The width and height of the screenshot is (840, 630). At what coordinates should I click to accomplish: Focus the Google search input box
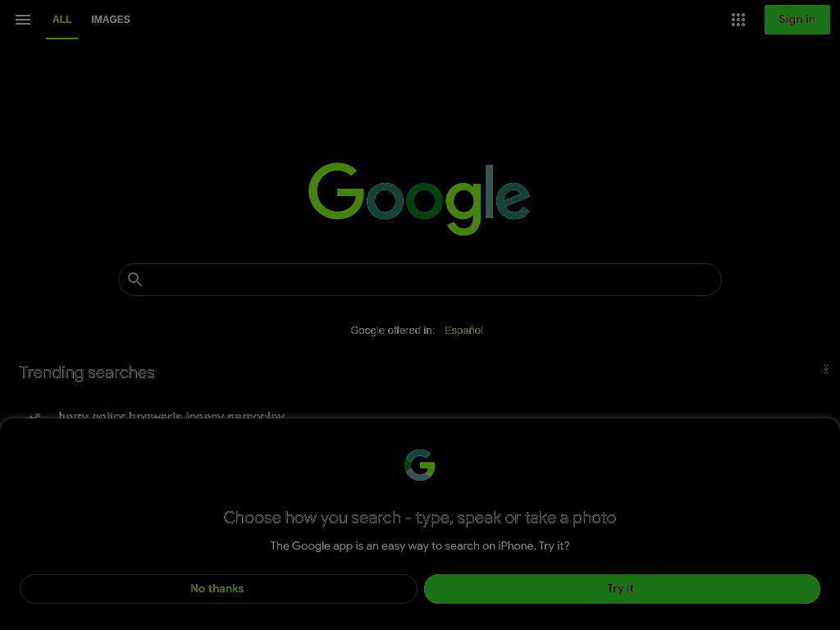pyautogui.click(x=419, y=280)
